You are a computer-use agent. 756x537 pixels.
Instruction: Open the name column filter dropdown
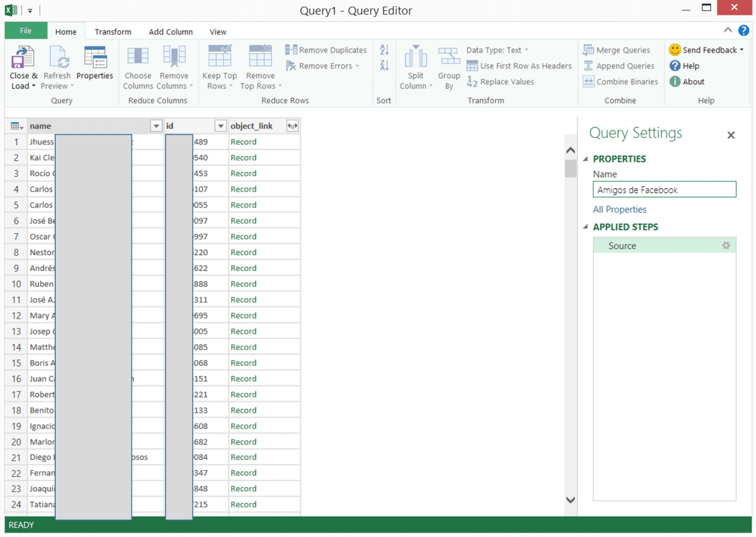coord(155,126)
